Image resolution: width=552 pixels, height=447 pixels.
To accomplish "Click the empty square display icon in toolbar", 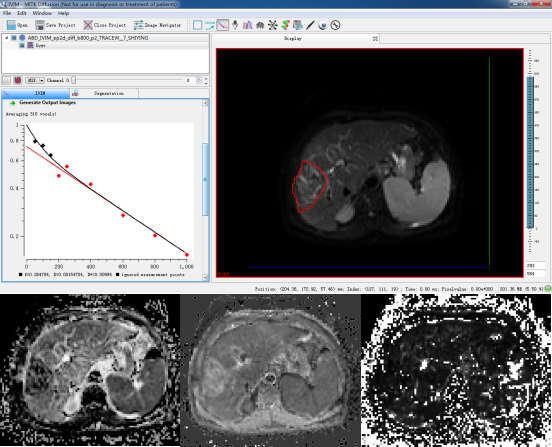I will (197, 25).
